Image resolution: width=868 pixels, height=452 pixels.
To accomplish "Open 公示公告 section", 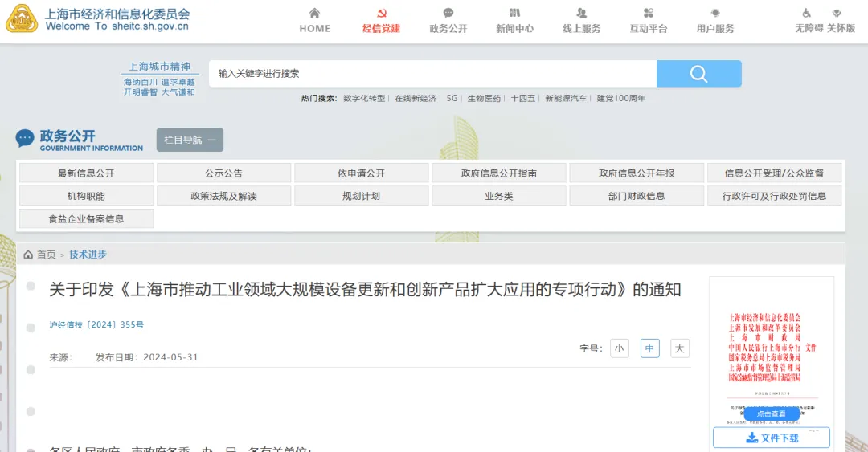I will tap(223, 173).
